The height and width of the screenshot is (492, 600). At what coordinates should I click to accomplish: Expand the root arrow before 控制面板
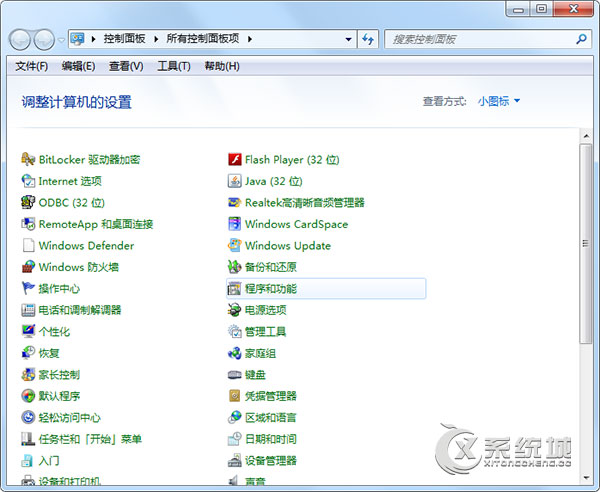point(93,39)
